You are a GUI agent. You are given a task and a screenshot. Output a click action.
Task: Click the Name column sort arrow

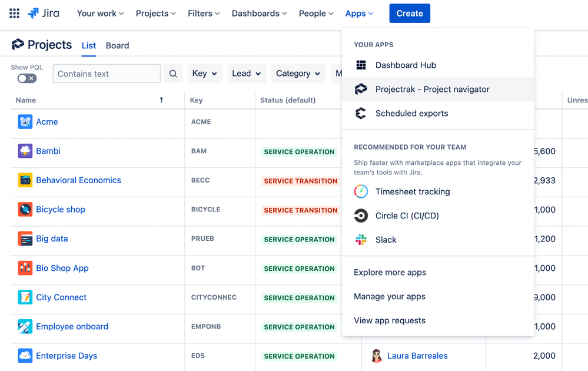(x=162, y=100)
